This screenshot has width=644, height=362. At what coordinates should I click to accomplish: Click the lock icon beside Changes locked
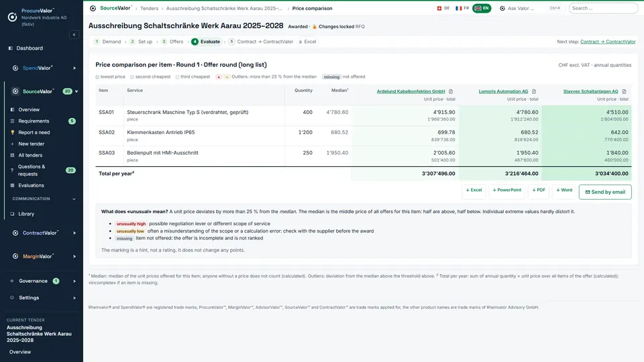315,27
